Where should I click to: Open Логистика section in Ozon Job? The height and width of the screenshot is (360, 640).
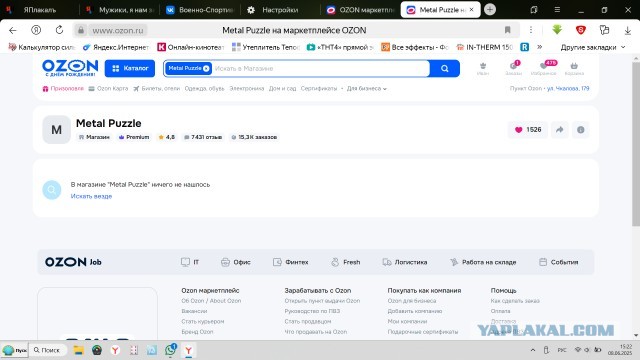coord(404,262)
